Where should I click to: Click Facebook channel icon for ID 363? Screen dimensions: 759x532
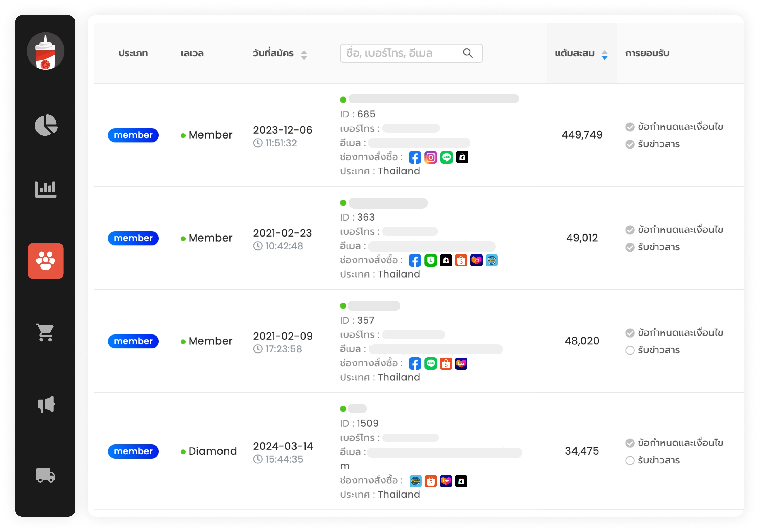pos(415,260)
